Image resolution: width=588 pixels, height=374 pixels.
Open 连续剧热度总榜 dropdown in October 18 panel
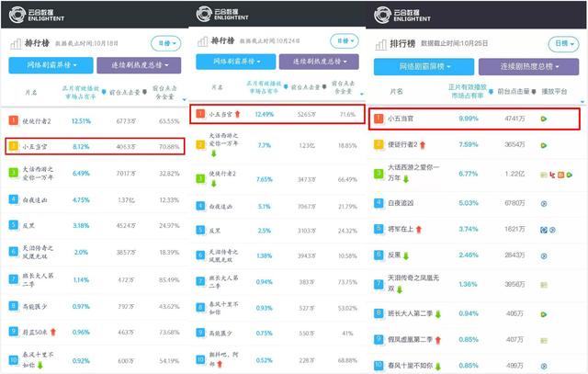(139, 65)
